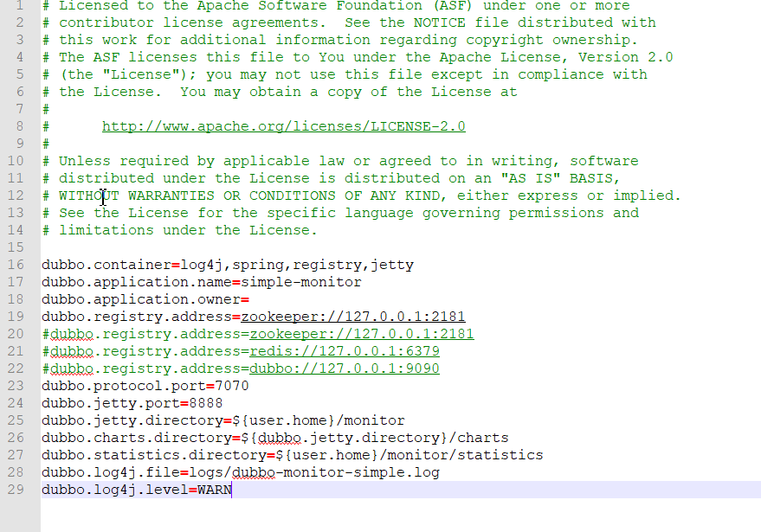Select line number 29 in the gutter
The image size is (761, 532).
click(16, 490)
